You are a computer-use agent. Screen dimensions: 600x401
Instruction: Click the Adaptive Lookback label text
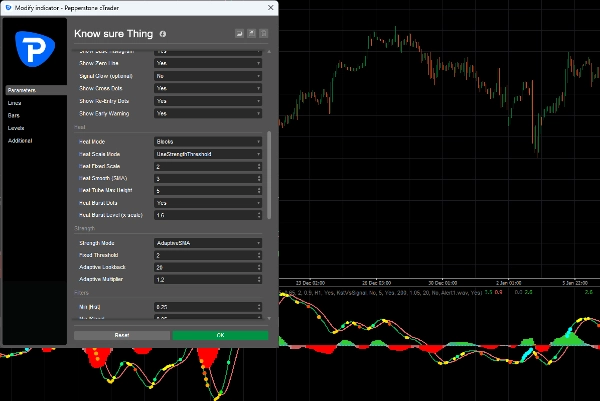[x=102, y=267]
